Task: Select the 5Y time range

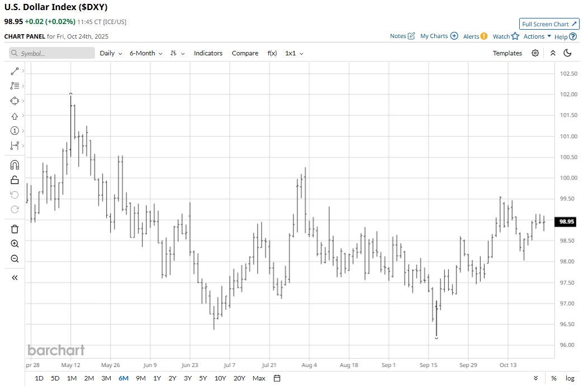Action: pyautogui.click(x=203, y=378)
